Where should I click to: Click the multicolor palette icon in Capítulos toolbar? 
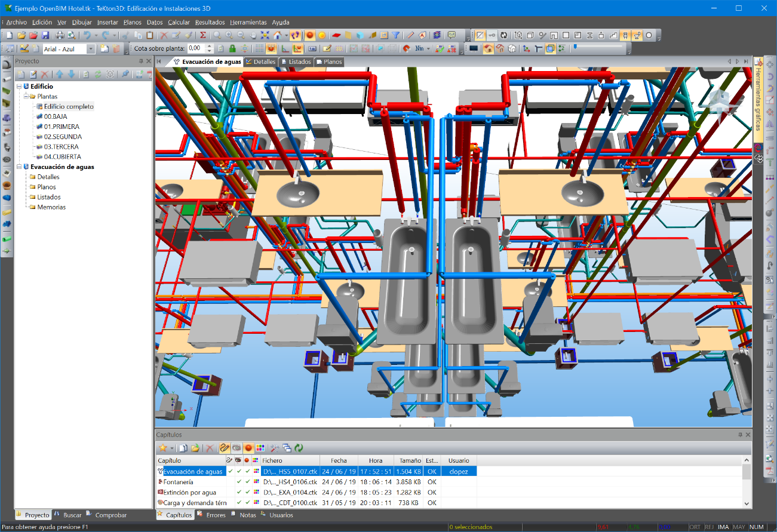pos(260,447)
